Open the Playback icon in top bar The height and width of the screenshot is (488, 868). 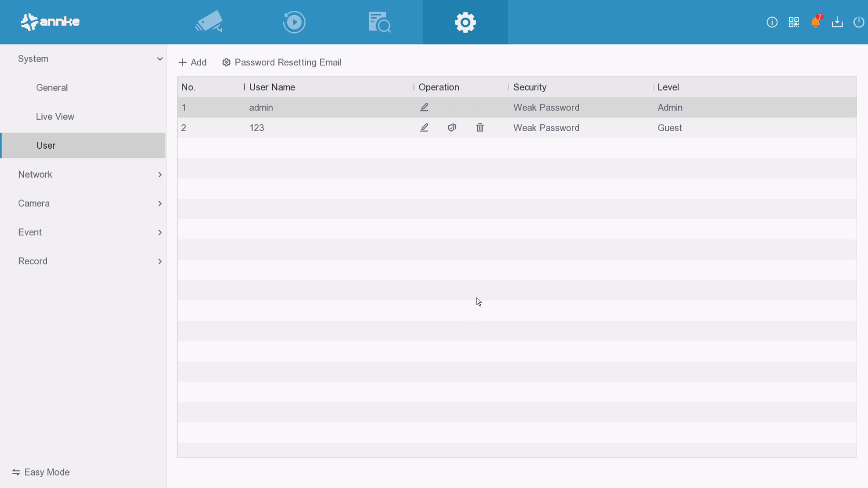click(294, 22)
